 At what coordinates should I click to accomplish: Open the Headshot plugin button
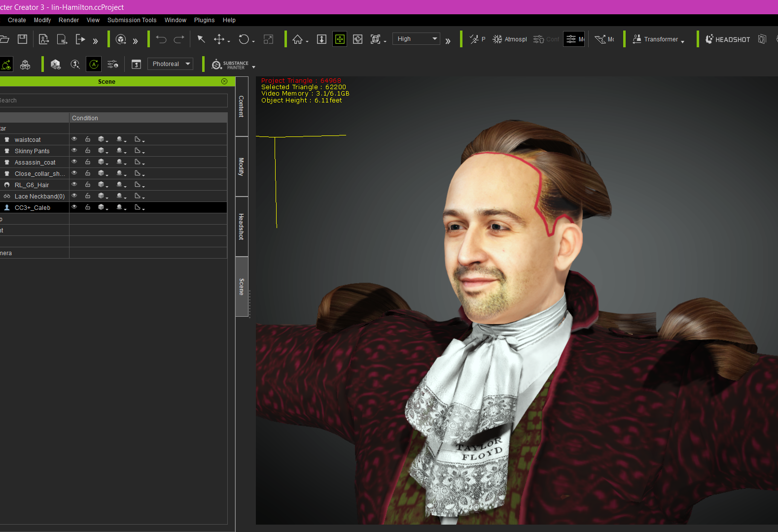point(728,39)
